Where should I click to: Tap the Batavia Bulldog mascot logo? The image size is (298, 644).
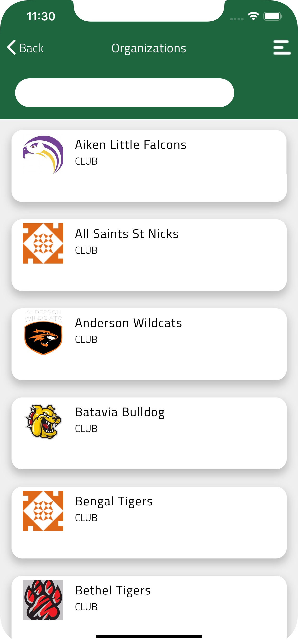coord(43,421)
